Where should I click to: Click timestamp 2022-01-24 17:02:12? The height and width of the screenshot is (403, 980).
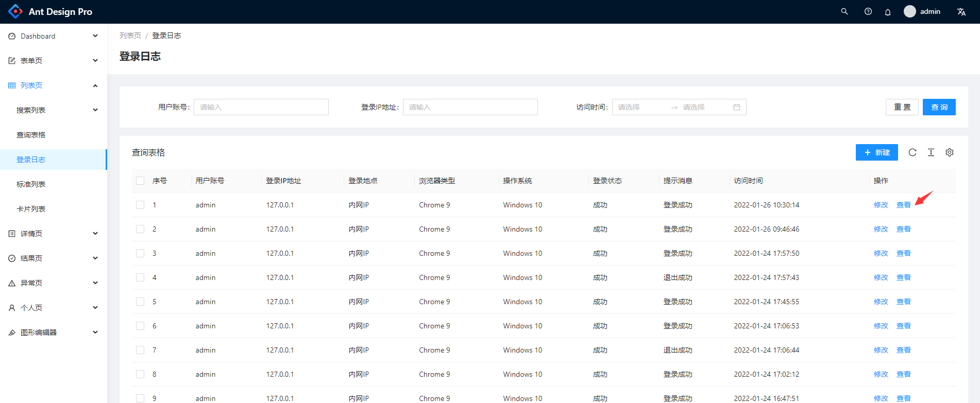click(767, 374)
